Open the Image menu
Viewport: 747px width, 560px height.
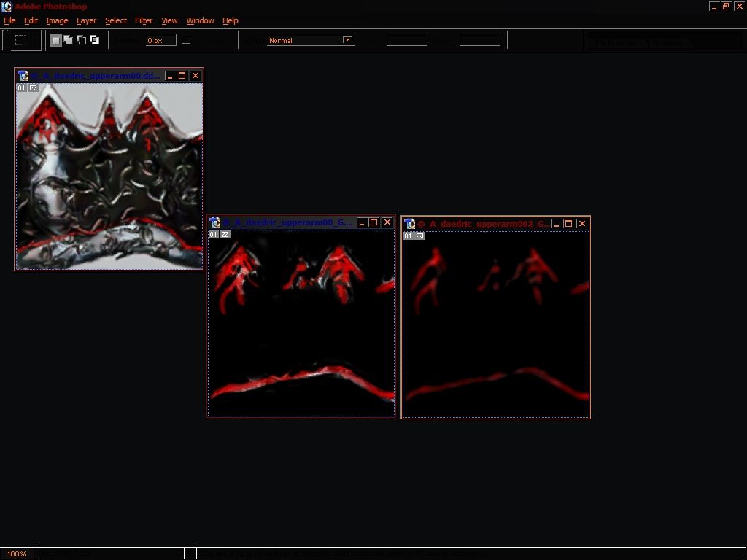click(57, 20)
